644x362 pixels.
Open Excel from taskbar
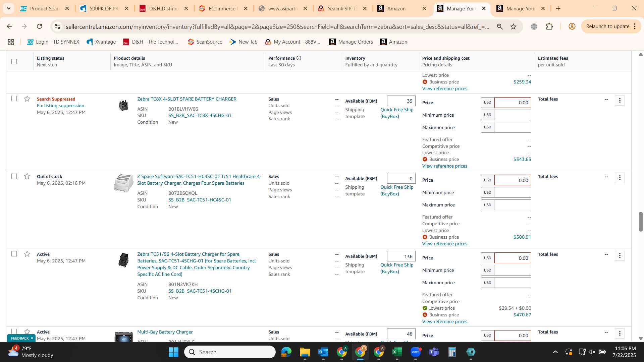tap(397, 352)
